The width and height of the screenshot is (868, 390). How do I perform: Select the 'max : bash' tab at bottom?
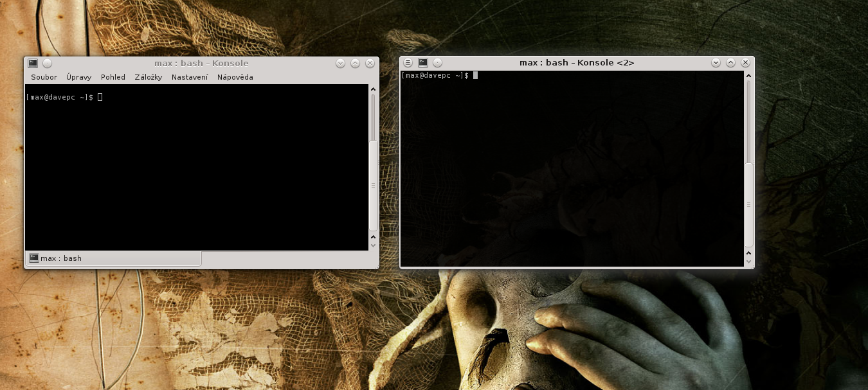pos(113,258)
